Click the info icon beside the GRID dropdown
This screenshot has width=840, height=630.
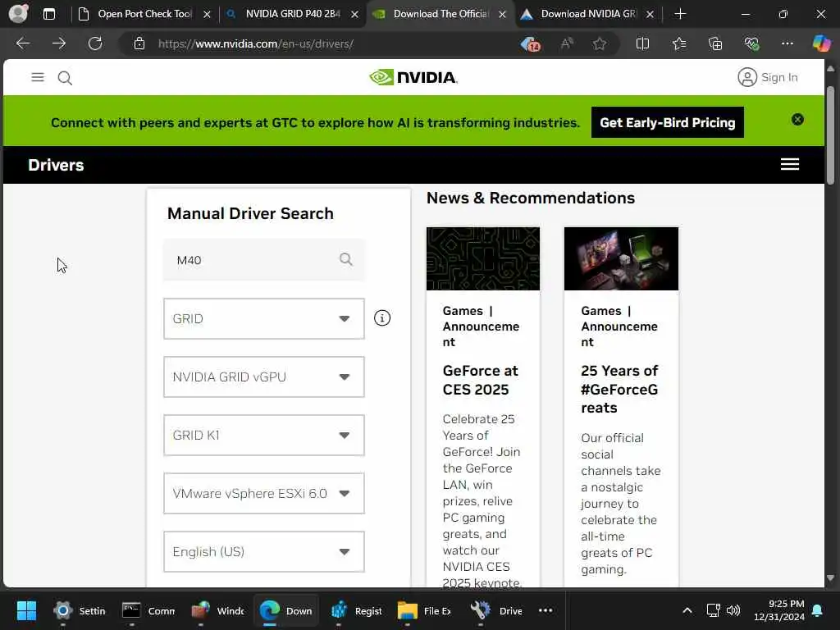coord(382,318)
